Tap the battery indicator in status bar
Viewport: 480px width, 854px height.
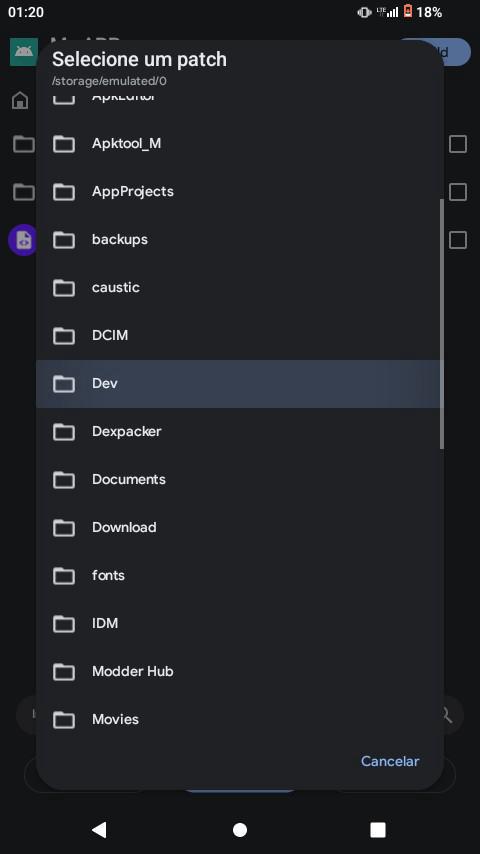click(408, 11)
